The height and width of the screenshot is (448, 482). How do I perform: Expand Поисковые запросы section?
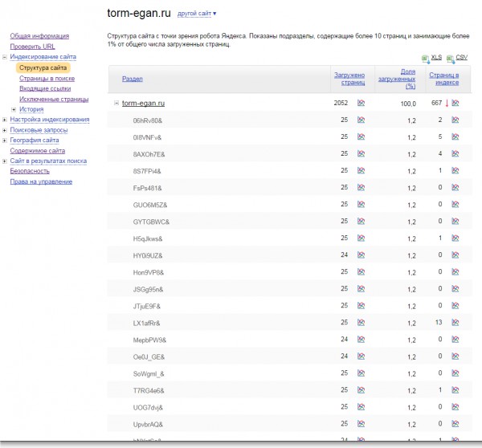(5, 130)
